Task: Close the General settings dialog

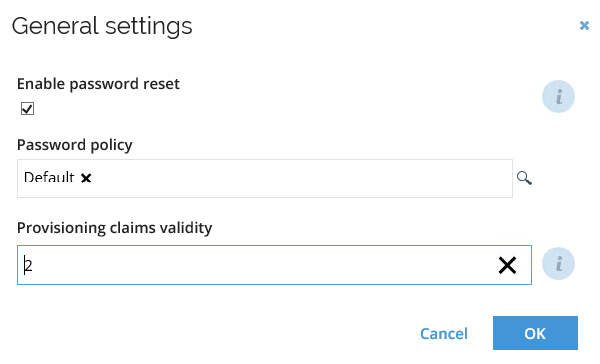Action: coord(584,26)
